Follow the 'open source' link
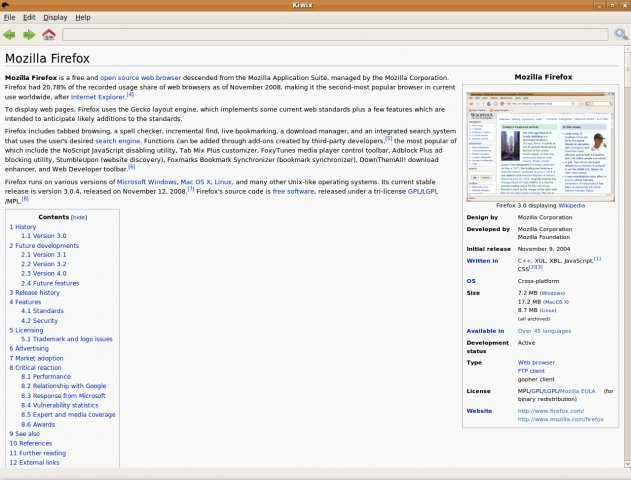Image resolution: width=631 pixels, height=480 pixels. coord(119,78)
